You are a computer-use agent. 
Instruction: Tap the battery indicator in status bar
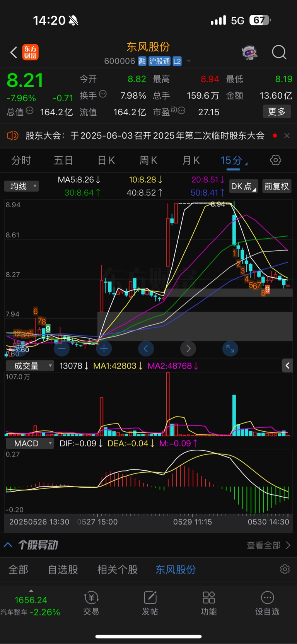coord(260,20)
